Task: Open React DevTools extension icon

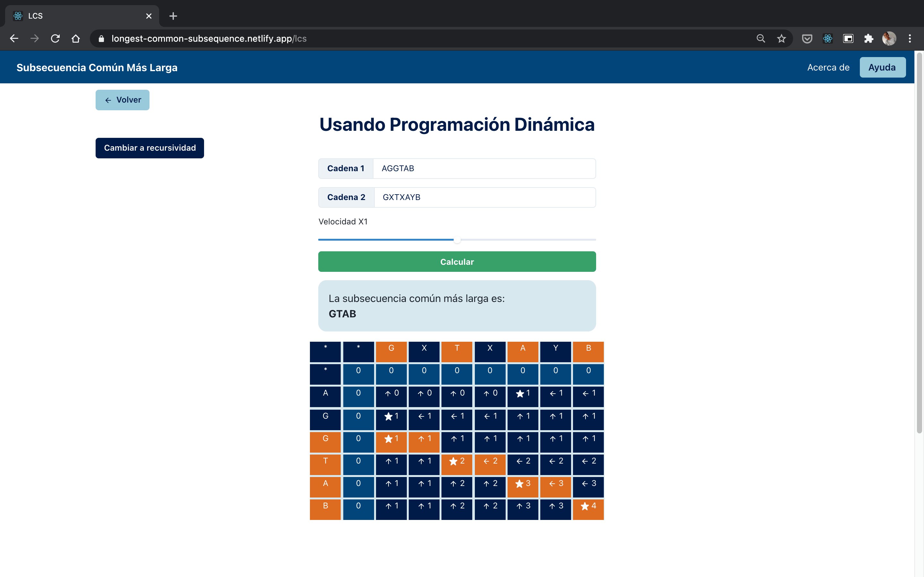Action: click(827, 38)
